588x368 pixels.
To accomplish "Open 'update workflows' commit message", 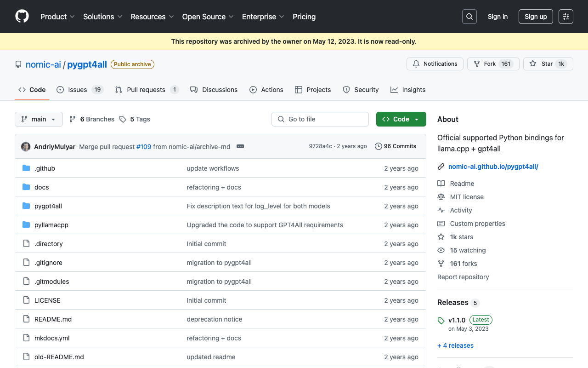I will pyautogui.click(x=213, y=168).
